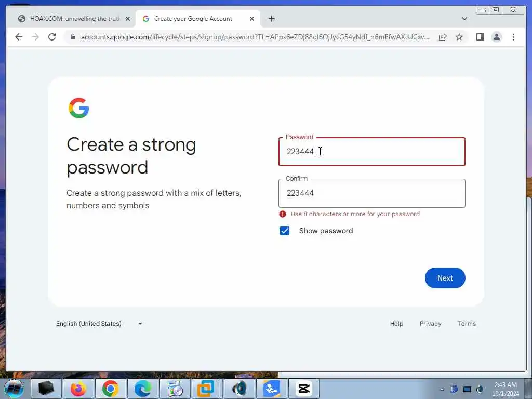532x399 pixels.
Task: Open the Privacy link in footer
Action: coord(430,324)
